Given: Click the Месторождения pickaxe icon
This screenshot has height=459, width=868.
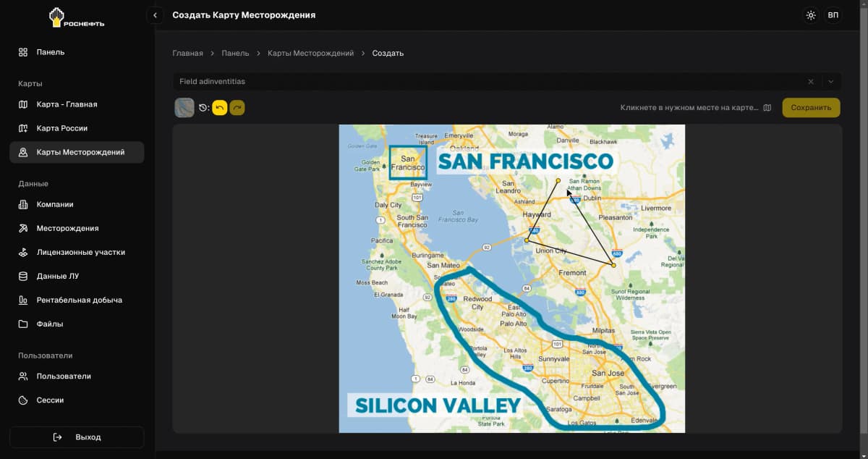Looking at the screenshot, I should point(23,228).
